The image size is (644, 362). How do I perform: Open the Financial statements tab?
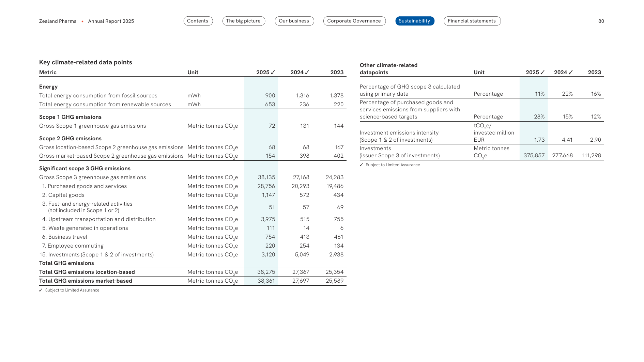click(x=472, y=21)
